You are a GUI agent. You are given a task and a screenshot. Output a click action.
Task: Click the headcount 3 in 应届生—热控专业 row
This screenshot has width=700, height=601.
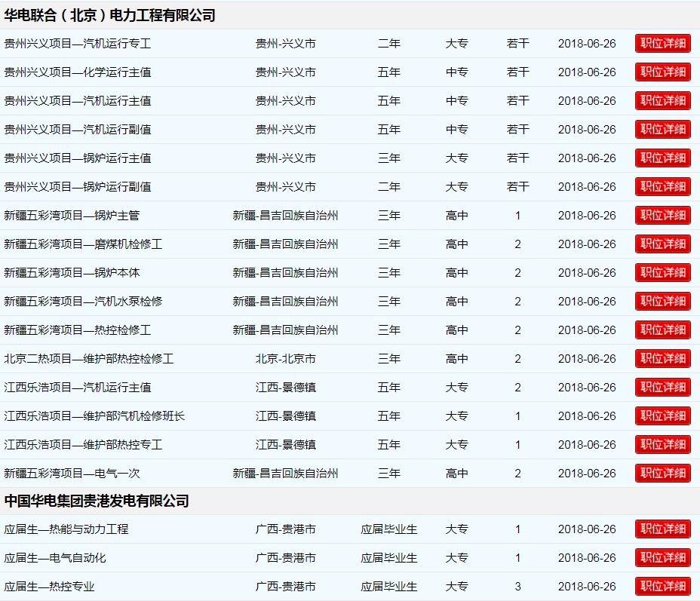[518, 586]
